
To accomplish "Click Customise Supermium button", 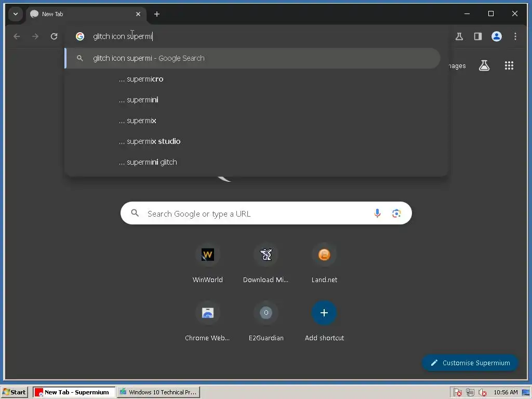I will 470,363.
